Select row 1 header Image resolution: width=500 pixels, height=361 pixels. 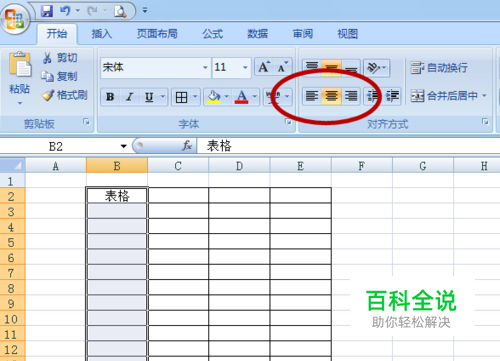tap(12, 181)
